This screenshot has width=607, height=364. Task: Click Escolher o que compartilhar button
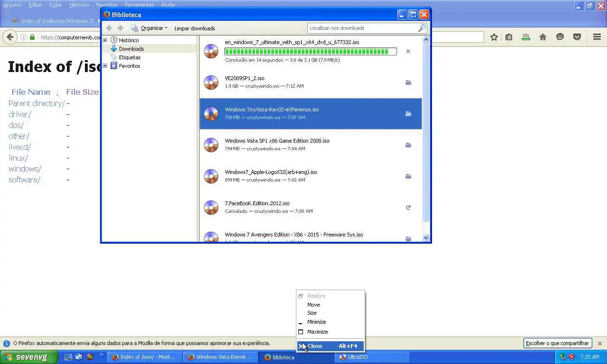[557, 343]
